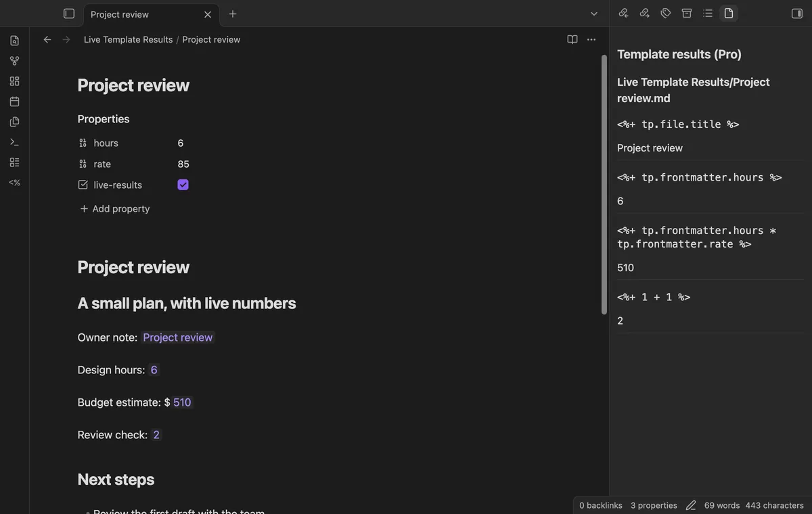Viewport: 812px width, 514px height.
Task: Click the hours property name
Action: pyautogui.click(x=106, y=143)
